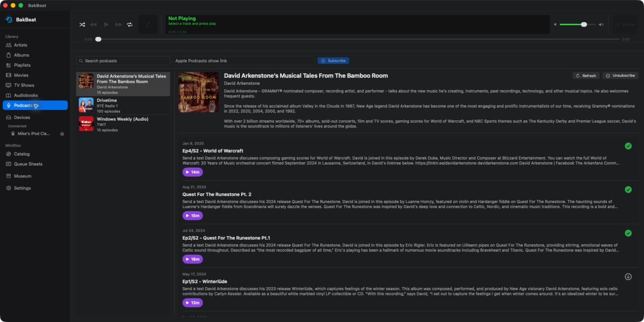Screen dimensions: 644x322
Task: Click "David Arkenstone" author name under header title
Action: coord(242,83)
